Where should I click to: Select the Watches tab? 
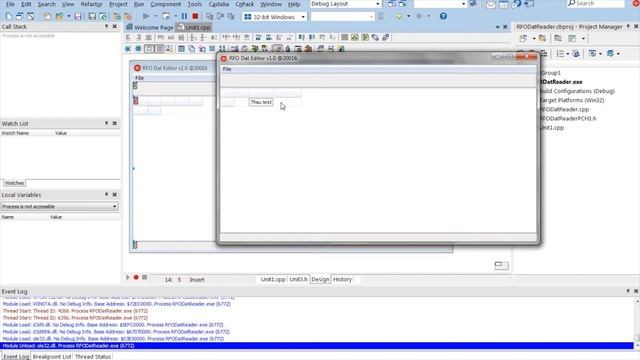(14, 183)
